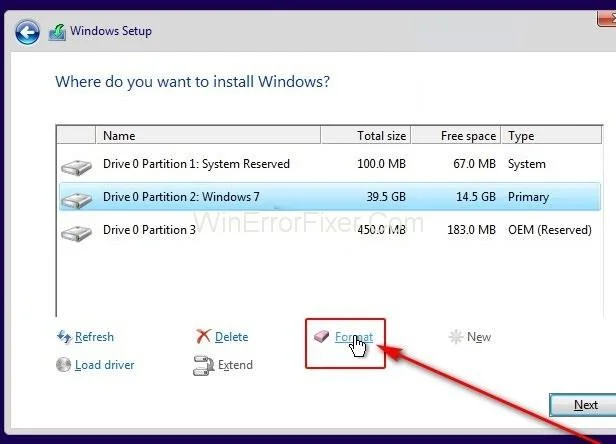Sort list by the Type column header
This screenshot has width=616, height=444.
click(x=551, y=136)
